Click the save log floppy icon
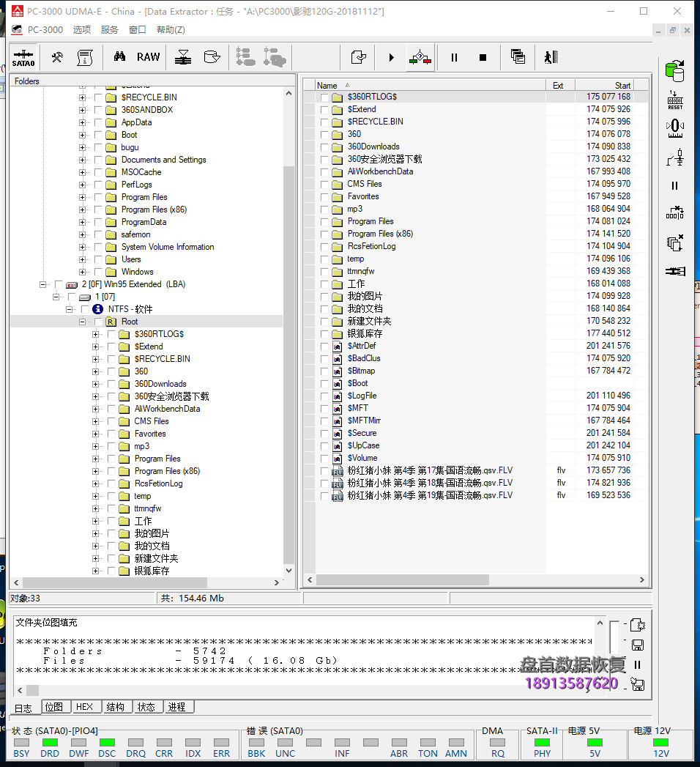Viewport: 700px width, 767px height. [x=638, y=645]
